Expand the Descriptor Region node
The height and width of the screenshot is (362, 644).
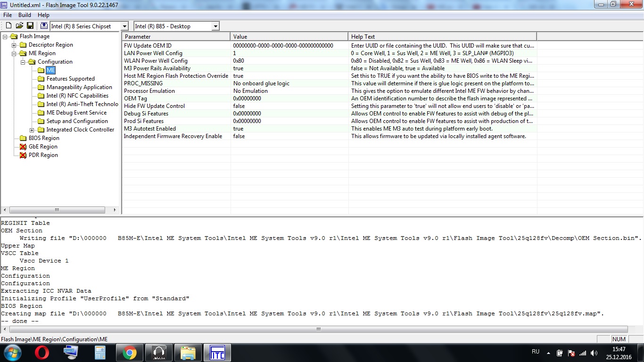[14, 45]
